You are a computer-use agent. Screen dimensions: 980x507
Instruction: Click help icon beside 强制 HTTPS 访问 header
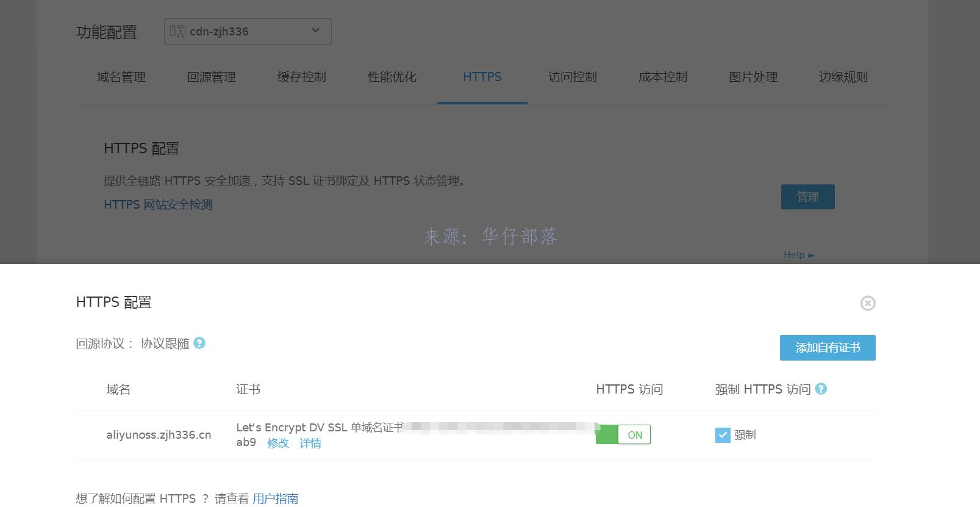(821, 389)
